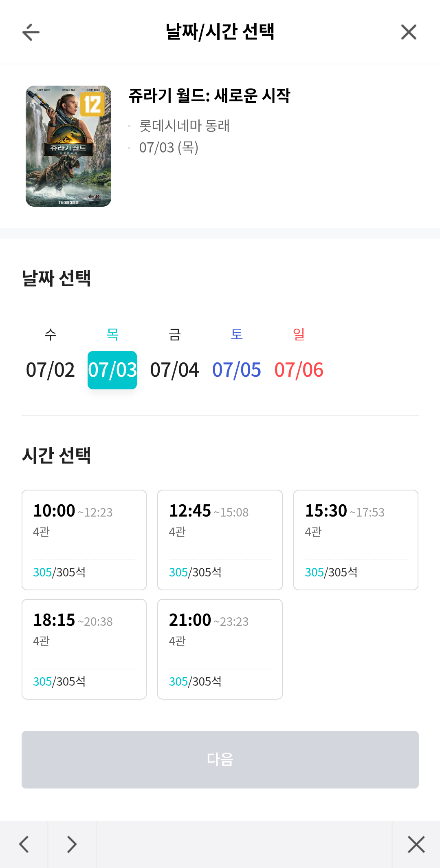Pick Saturday 07/05 date
The width and height of the screenshot is (440, 868).
pyautogui.click(x=237, y=358)
